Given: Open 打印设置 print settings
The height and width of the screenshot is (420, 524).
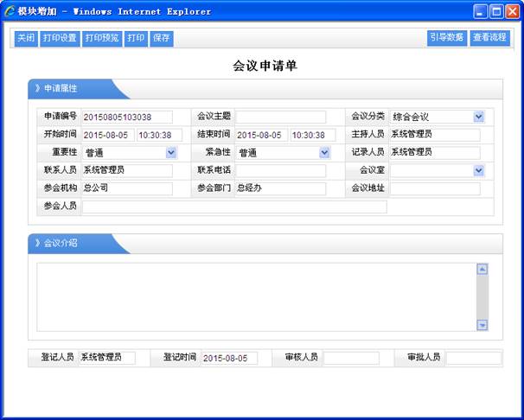Looking at the screenshot, I should 60,39.
